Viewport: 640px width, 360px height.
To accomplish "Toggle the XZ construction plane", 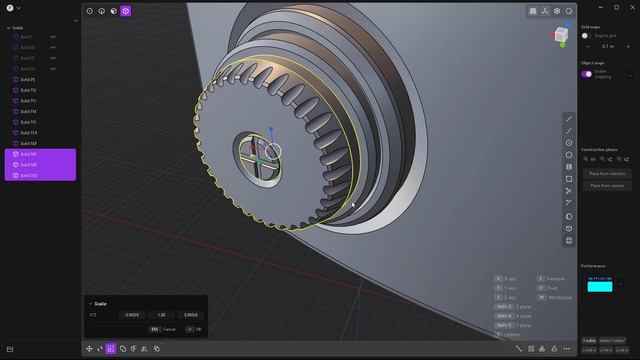I will pyautogui.click(x=623, y=159).
